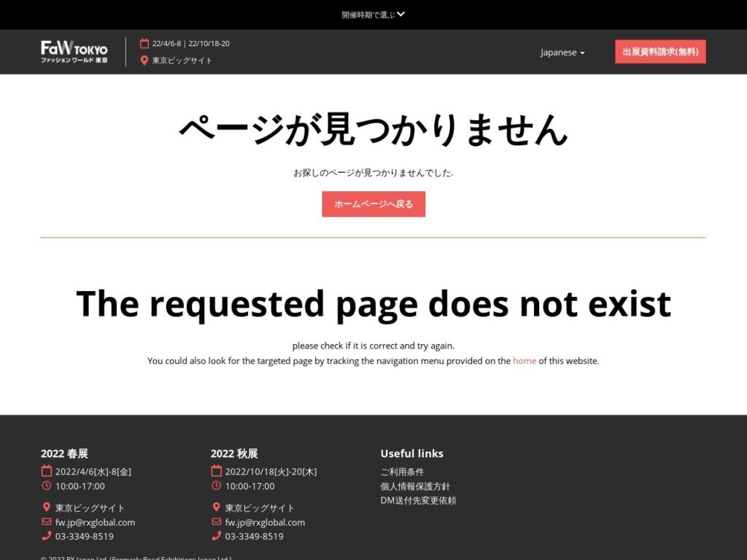Click the calendar icon in the header
The height and width of the screenshot is (560, 747).
point(144,43)
